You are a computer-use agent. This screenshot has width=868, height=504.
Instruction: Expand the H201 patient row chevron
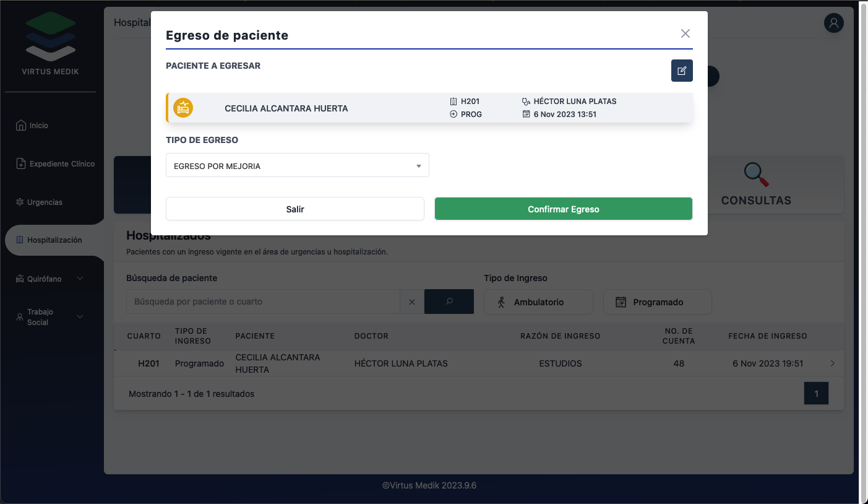(832, 363)
